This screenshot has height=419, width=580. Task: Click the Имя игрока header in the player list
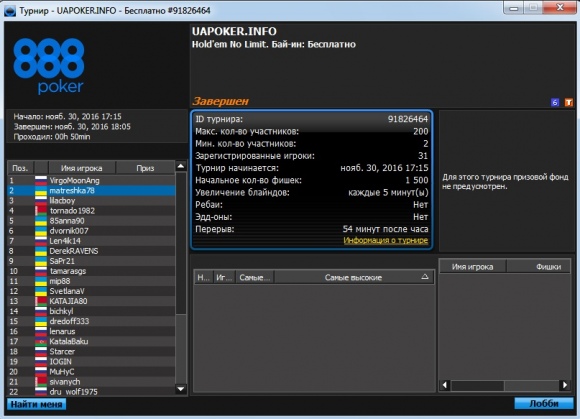point(82,168)
